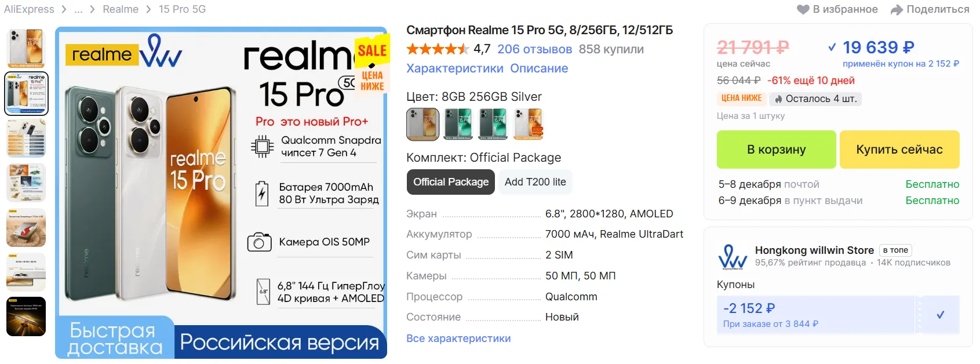This screenshot has height=364, width=980.
Task: Add item with В корзину button
Action: [x=776, y=150]
